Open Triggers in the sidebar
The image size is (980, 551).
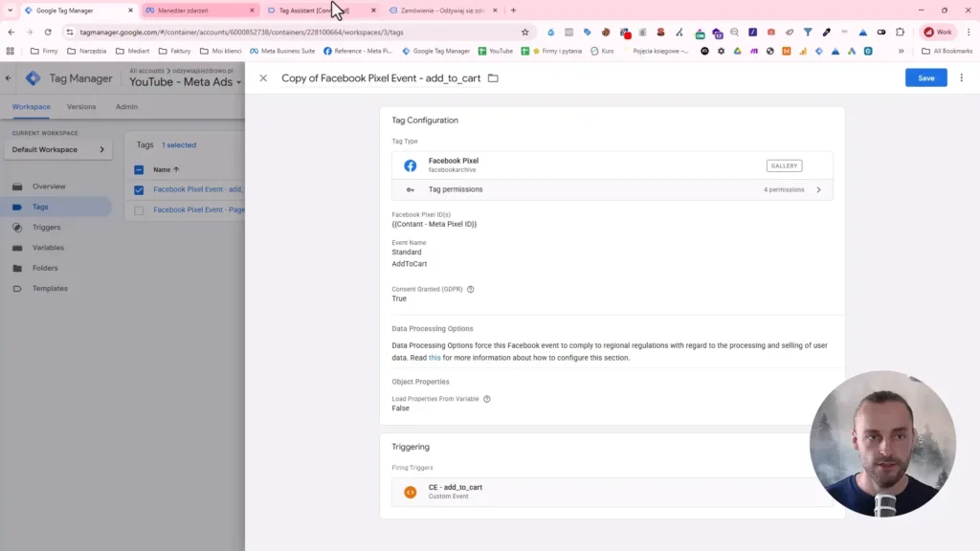tap(46, 228)
